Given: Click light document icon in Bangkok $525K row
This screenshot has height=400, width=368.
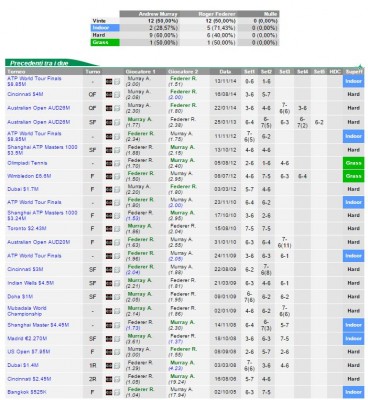Looking at the screenshot, I should click(117, 393).
